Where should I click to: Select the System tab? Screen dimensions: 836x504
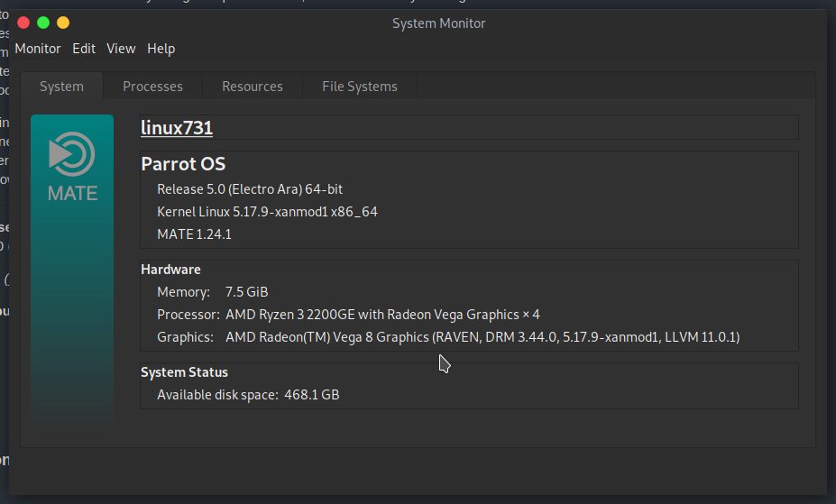(x=62, y=87)
